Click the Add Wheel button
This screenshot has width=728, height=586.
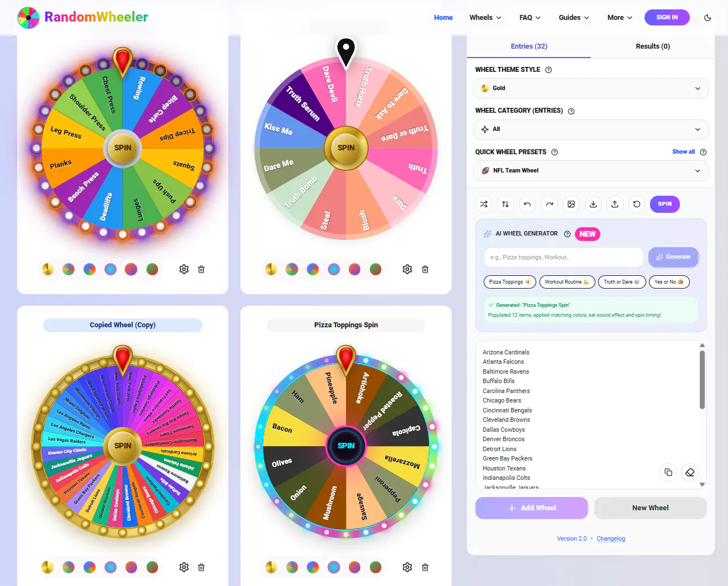click(x=532, y=508)
